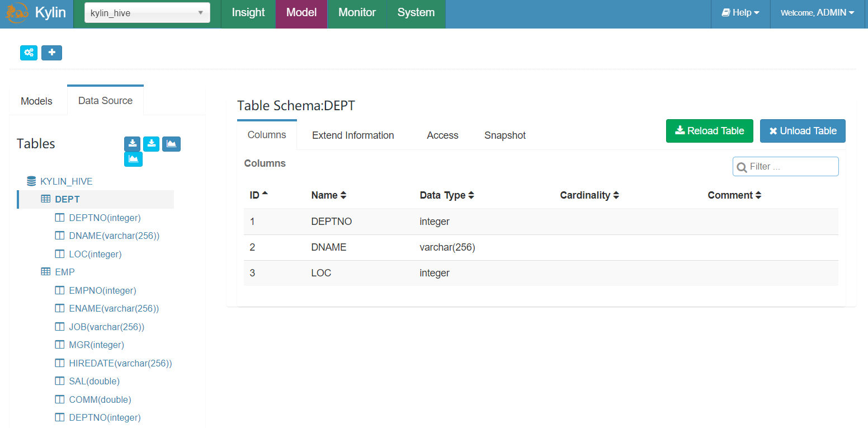This screenshot has height=428, width=868.
Task: Open the Welcome, ADMIN user dropdown
Action: click(817, 13)
